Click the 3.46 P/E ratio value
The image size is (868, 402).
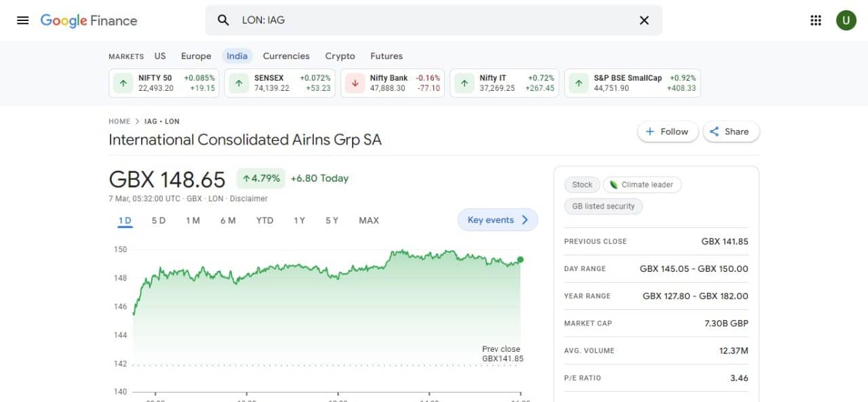739,378
